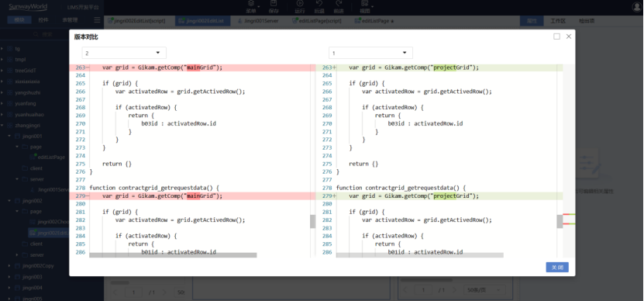This screenshot has width=644, height=301.
Task: Click the right pane vertical scrollbar thumb
Action: (560, 221)
